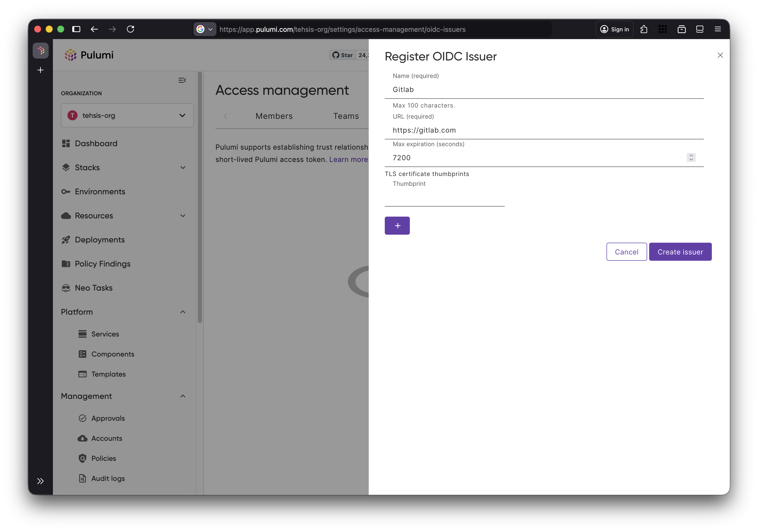Collapse the Management section
Image resolution: width=758 pixels, height=532 pixels.
pos(183,396)
